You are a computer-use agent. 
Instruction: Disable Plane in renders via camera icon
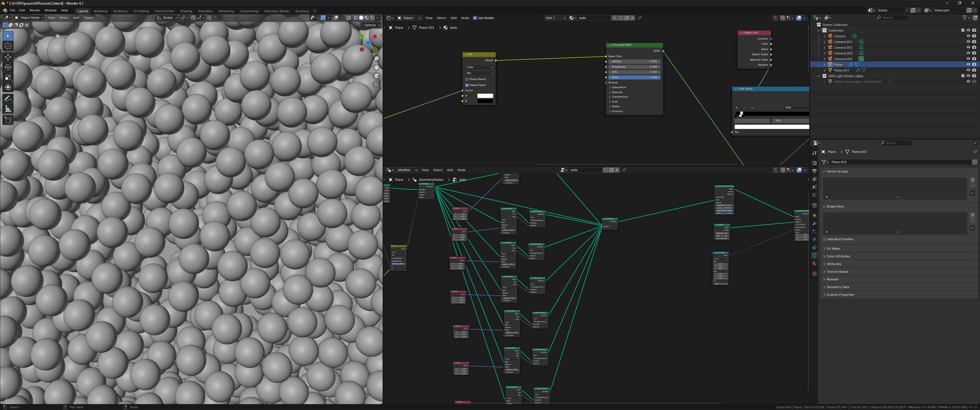(974, 65)
